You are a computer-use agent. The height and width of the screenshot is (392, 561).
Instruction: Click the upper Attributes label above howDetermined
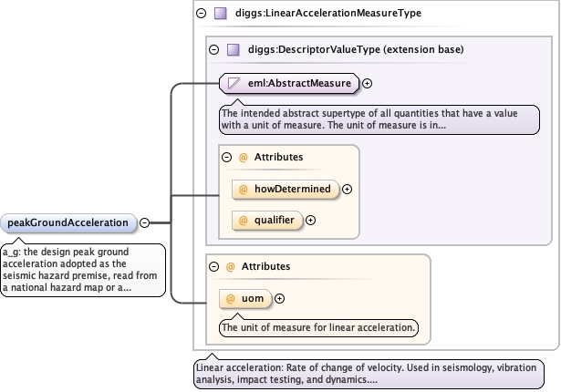pyautogui.click(x=278, y=157)
